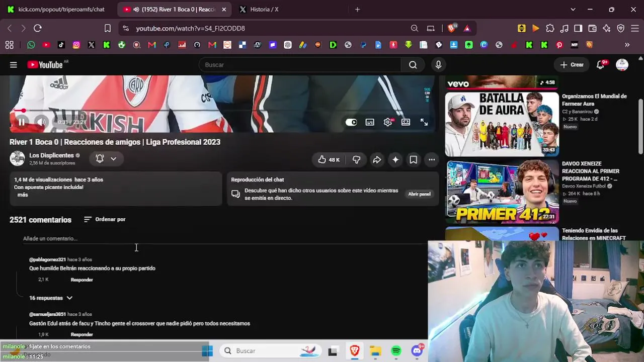Open the tab search chevron in the title bar

(x=573, y=10)
